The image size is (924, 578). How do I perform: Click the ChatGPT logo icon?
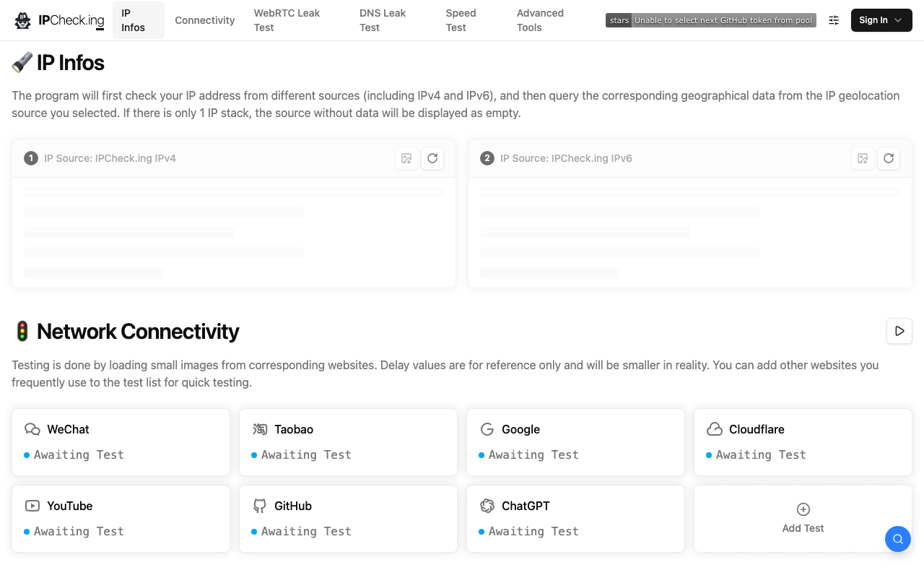[487, 506]
